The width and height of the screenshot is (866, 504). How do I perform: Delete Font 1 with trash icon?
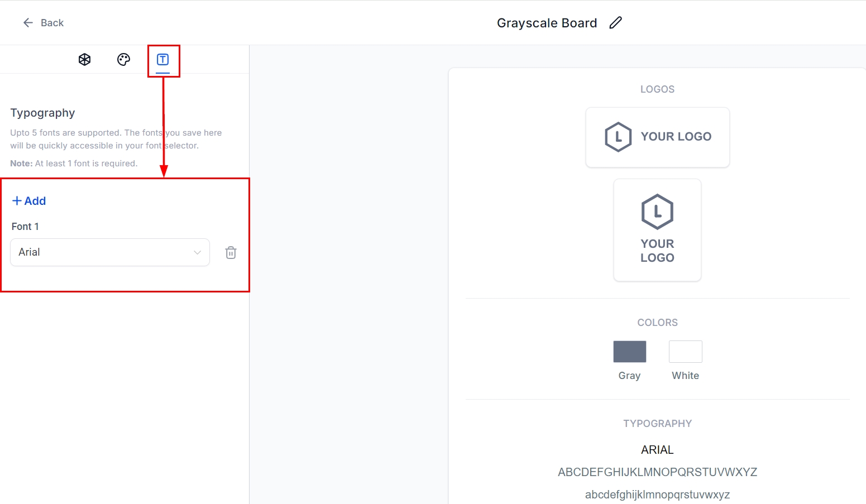[231, 253]
